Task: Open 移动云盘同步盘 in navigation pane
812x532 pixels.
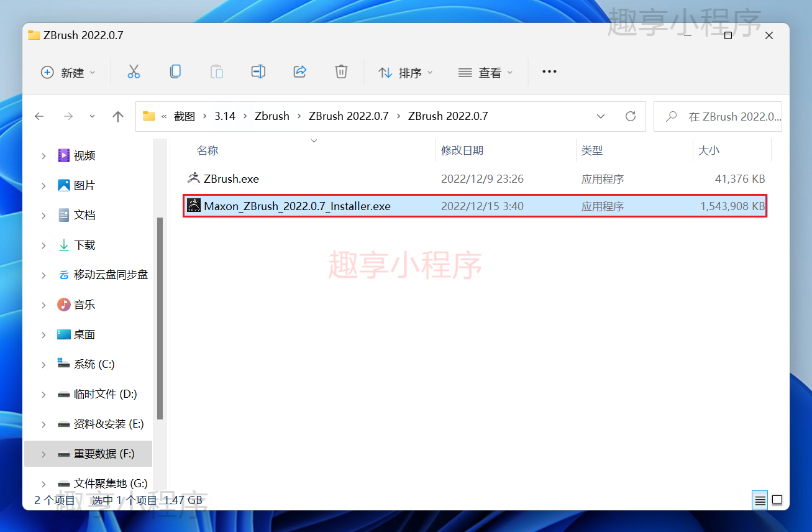Action: pos(111,275)
